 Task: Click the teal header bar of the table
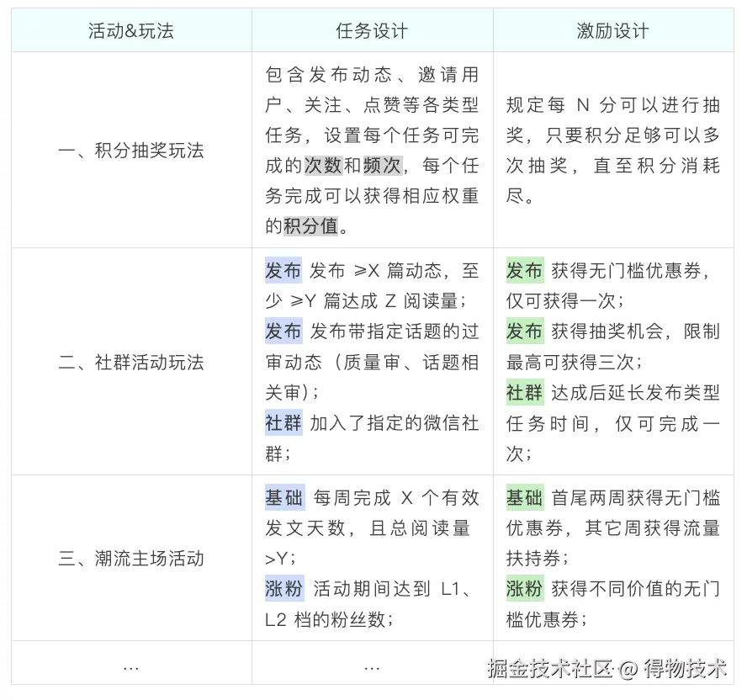pos(373,29)
